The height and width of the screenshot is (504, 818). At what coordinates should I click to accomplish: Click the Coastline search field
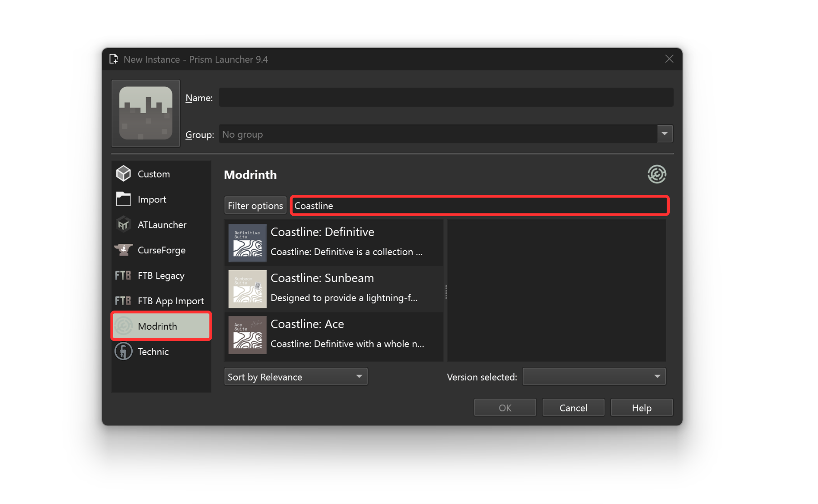point(479,206)
